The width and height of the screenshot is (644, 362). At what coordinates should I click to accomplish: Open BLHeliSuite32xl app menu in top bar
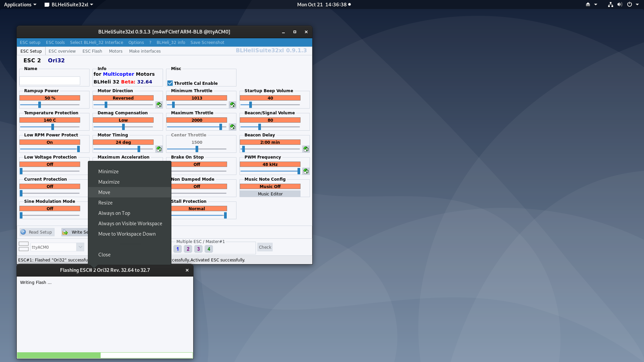[69, 4]
